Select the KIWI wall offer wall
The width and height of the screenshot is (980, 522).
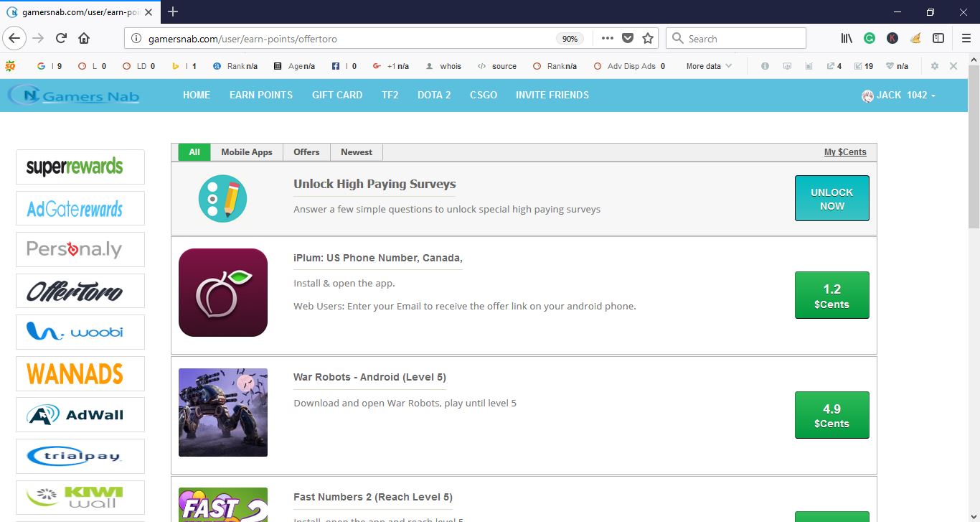coord(80,498)
